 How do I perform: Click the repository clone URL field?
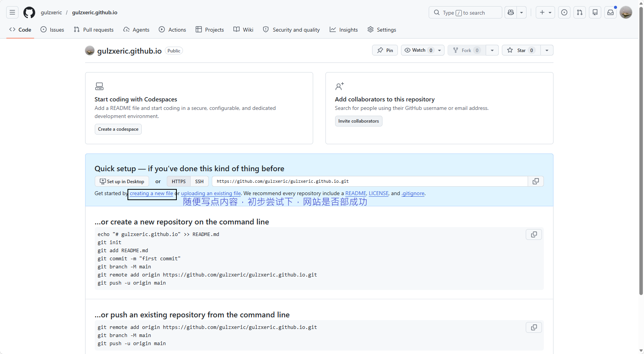coord(370,181)
